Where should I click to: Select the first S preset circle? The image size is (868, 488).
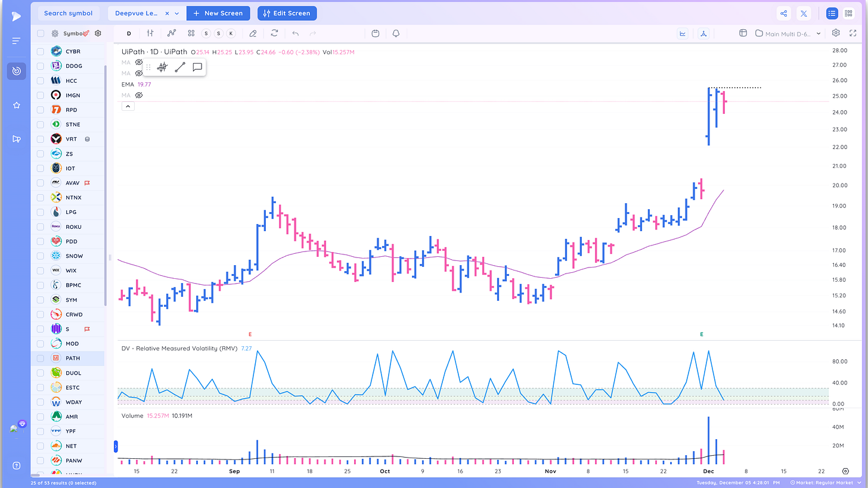[x=207, y=33]
